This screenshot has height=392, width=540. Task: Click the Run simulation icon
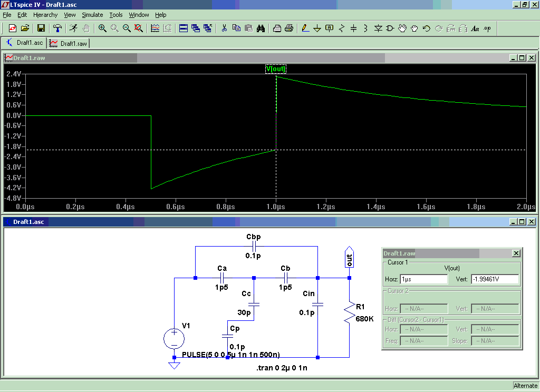[x=73, y=28]
